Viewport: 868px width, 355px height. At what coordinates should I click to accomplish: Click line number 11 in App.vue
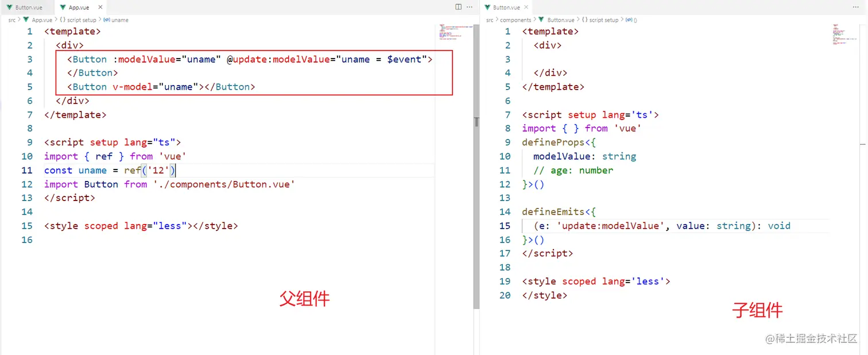(x=26, y=170)
